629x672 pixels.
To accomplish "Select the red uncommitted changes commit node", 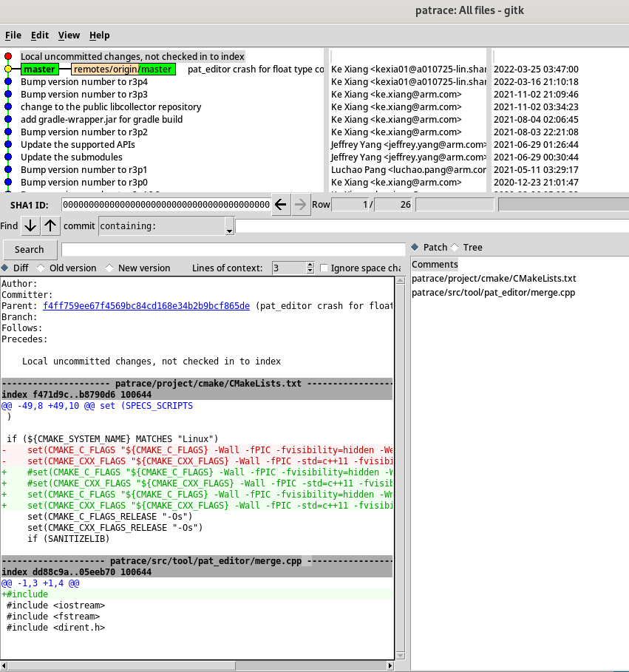I will coord(7,55).
